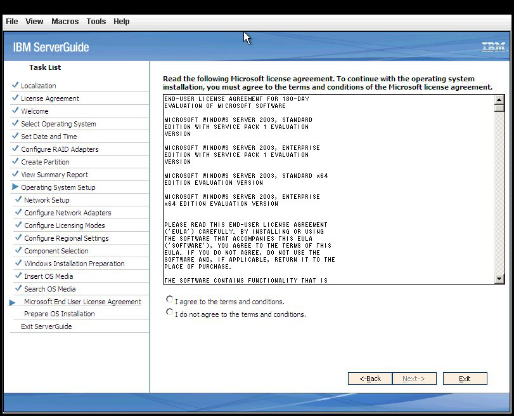Click scroll down arrow of license text
The image size is (515, 416).
point(499,278)
